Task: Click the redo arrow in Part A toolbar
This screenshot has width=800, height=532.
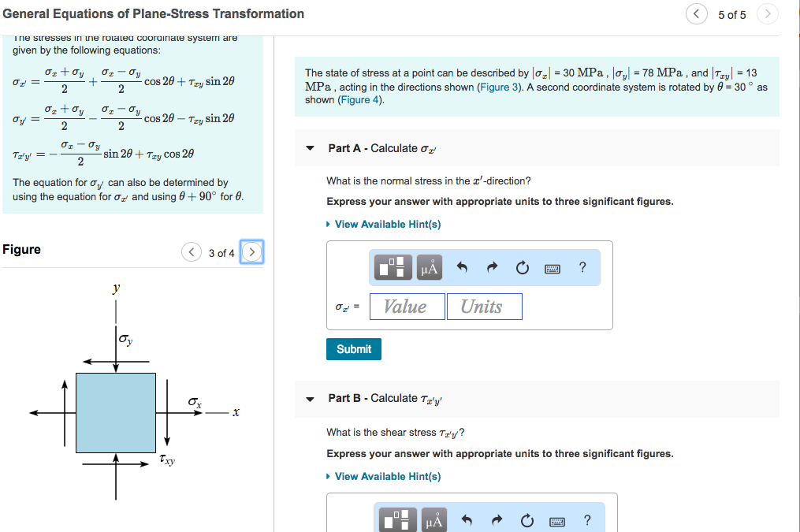Action: tap(491, 267)
